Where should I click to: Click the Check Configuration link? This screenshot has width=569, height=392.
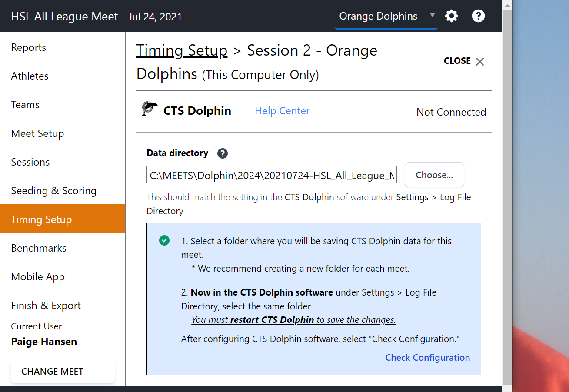428,358
